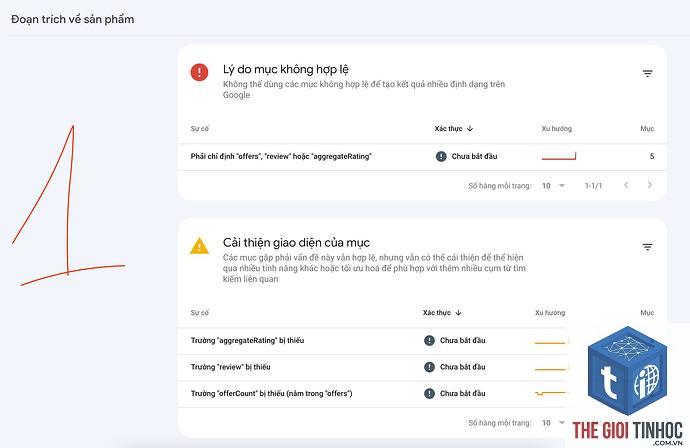Click Lý do mục không hợp lệ heading

click(286, 70)
